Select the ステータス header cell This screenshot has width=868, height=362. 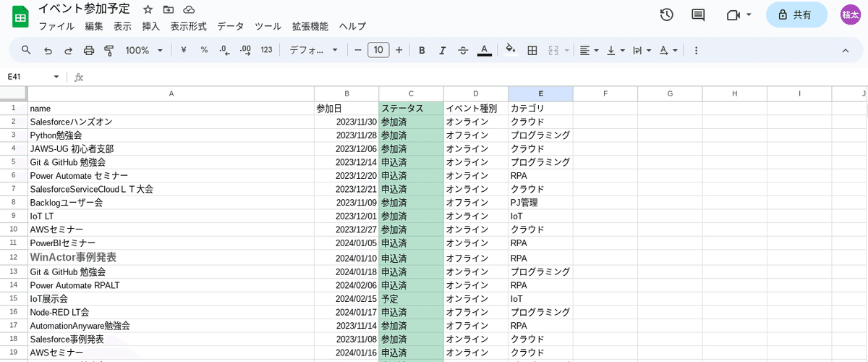coord(411,108)
